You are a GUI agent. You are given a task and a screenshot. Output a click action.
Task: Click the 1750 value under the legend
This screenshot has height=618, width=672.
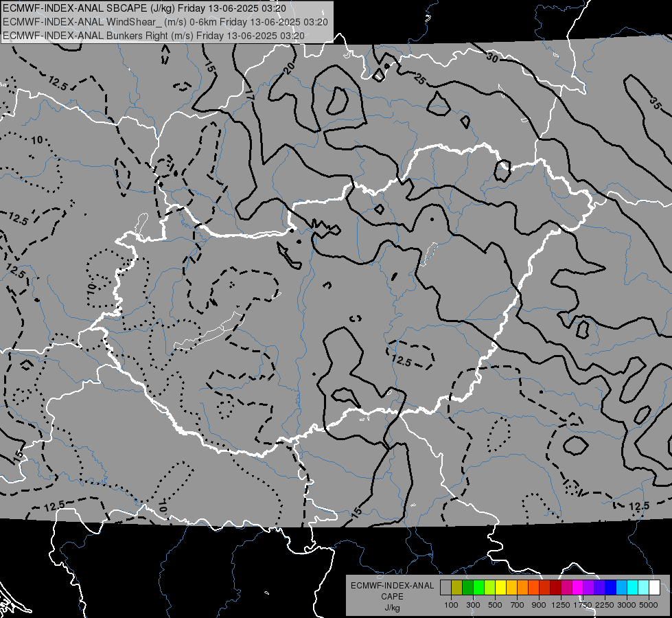(x=583, y=605)
